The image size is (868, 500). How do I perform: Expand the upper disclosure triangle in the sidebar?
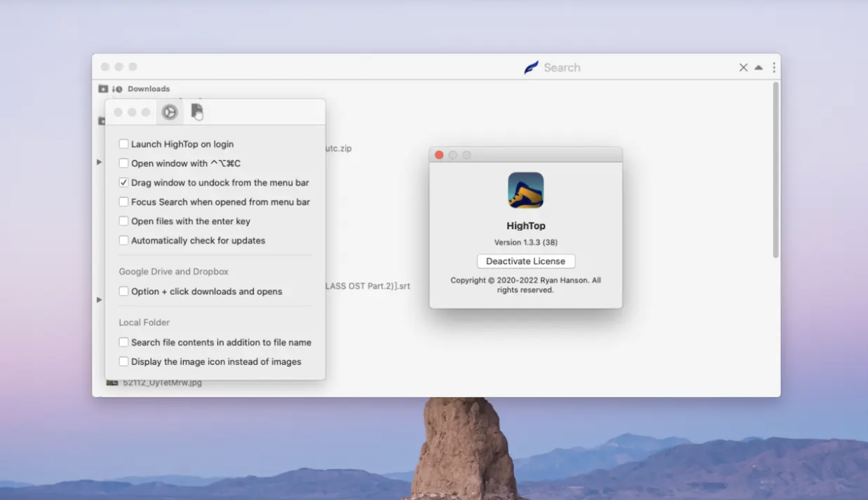(99, 162)
